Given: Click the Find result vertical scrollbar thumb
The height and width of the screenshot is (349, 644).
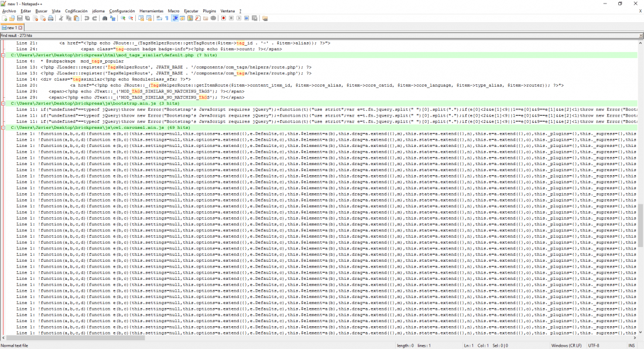Looking at the screenshot, I should click(640, 225).
